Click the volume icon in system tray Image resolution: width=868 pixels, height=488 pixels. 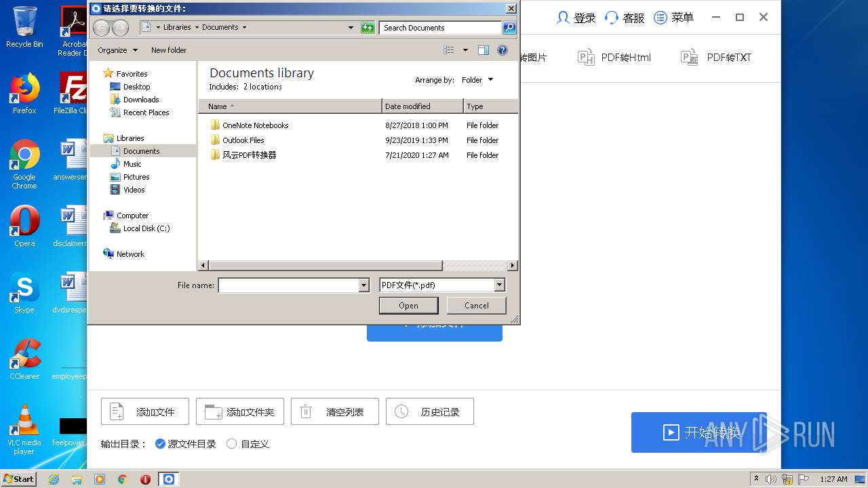771,479
